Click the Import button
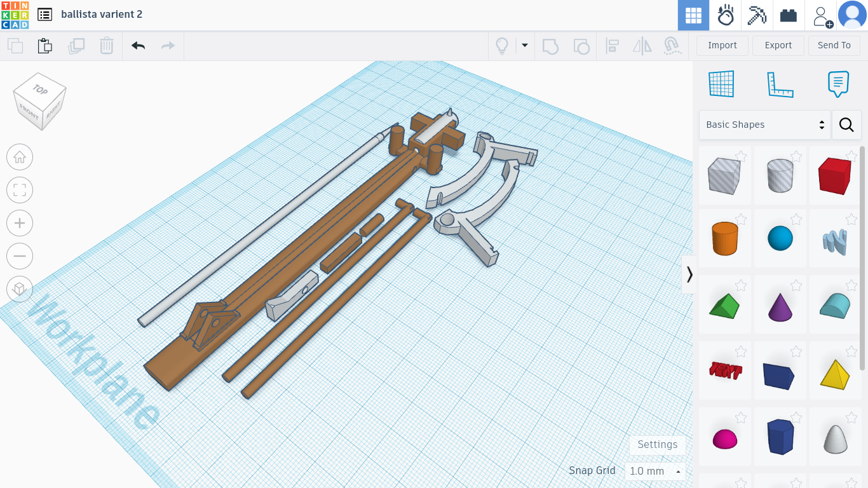 (722, 45)
